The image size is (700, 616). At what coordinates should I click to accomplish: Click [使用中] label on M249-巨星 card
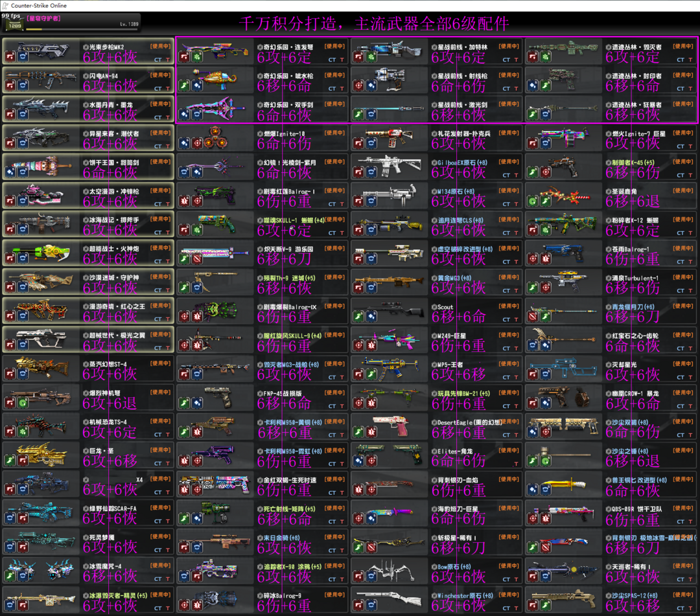coord(509,334)
